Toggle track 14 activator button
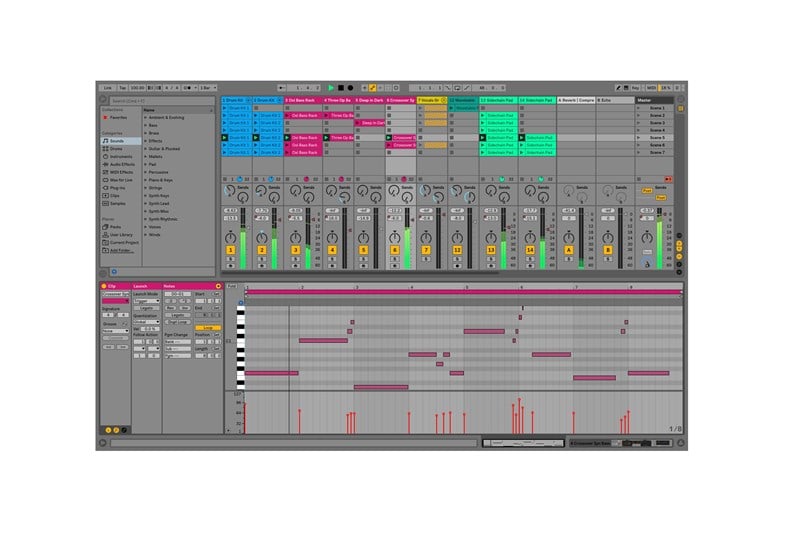Viewport: 800px width, 548px height. [x=530, y=250]
